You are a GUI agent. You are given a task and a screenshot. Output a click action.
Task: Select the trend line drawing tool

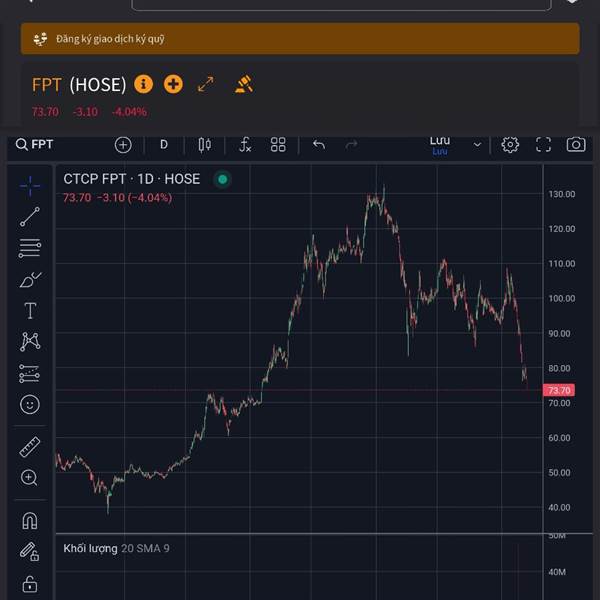point(30,216)
